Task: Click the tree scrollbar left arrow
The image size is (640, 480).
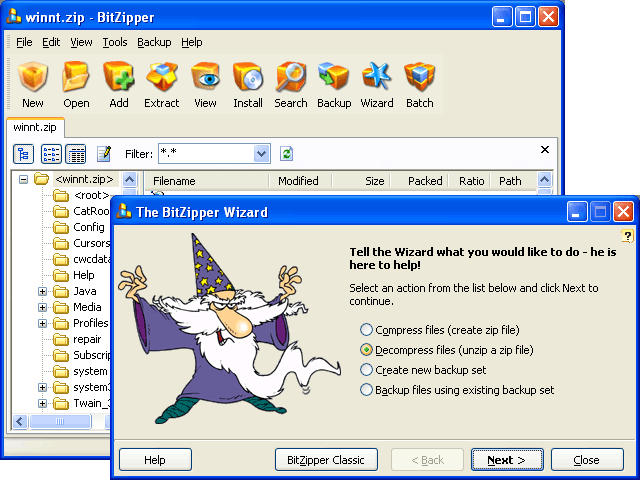Action: [20, 421]
